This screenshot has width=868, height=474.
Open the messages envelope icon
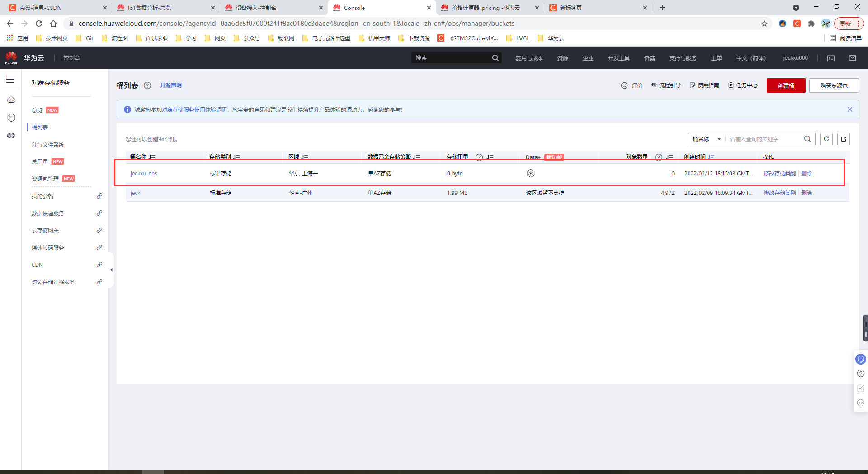pyautogui.click(x=853, y=58)
